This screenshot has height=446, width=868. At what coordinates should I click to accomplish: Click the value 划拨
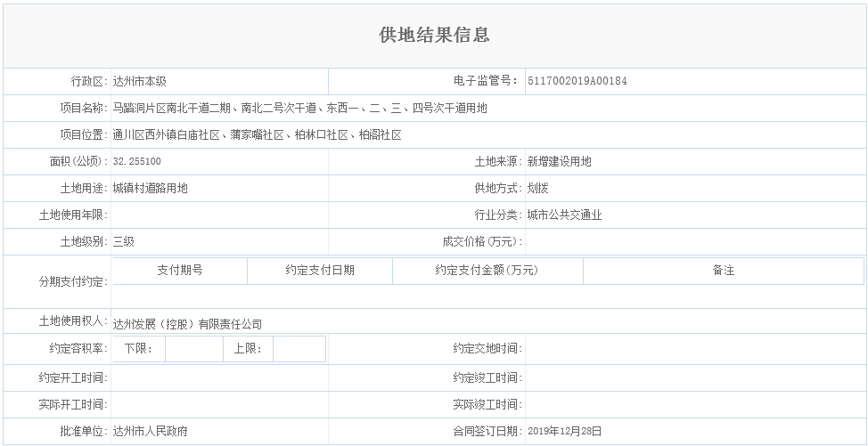click(537, 188)
